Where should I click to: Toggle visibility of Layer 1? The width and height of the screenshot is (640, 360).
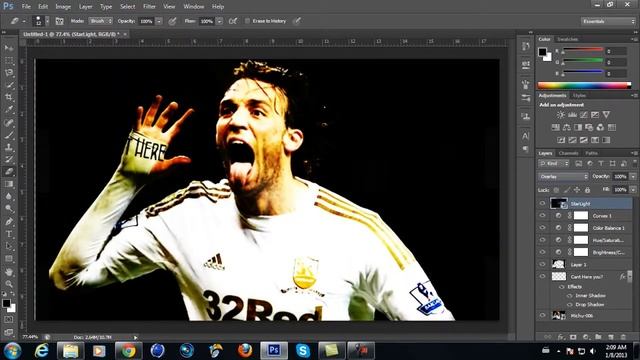542,264
